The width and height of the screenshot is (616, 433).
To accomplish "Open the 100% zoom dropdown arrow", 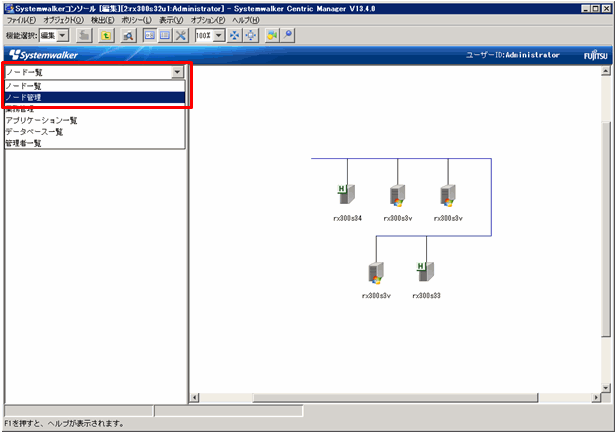I will click(219, 36).
